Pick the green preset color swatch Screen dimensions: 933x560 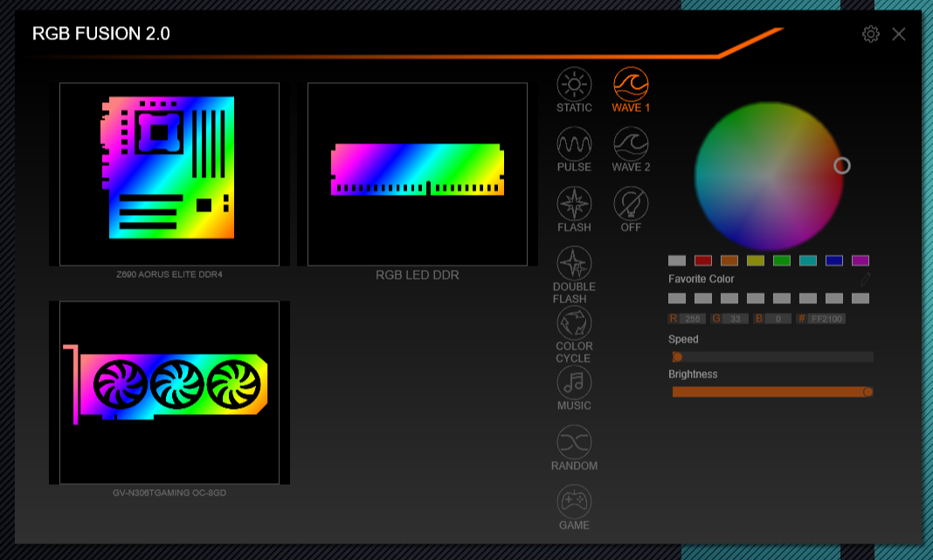(781, 260)
